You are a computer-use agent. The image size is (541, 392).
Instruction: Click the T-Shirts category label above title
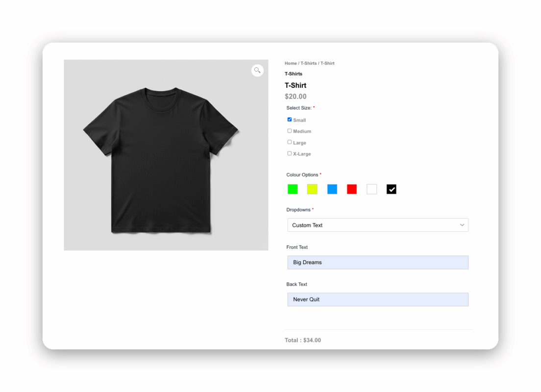pyautogui.click(x=293, y=74)
